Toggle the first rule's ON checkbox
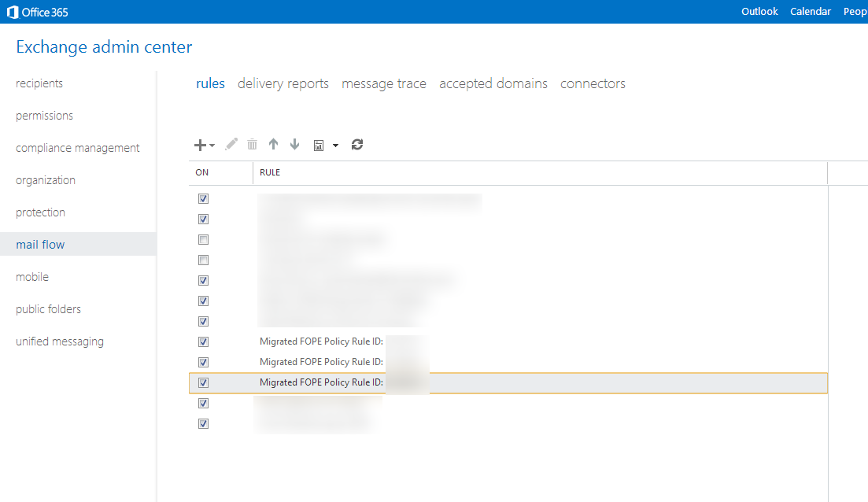Viewport: 868px width, 502px height. (203, 199)
